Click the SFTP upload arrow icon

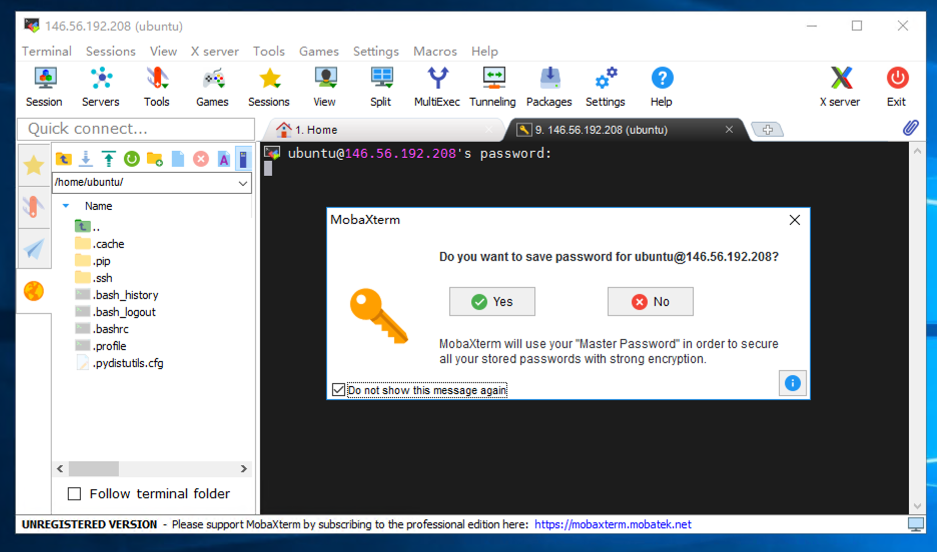click(109, 159)
